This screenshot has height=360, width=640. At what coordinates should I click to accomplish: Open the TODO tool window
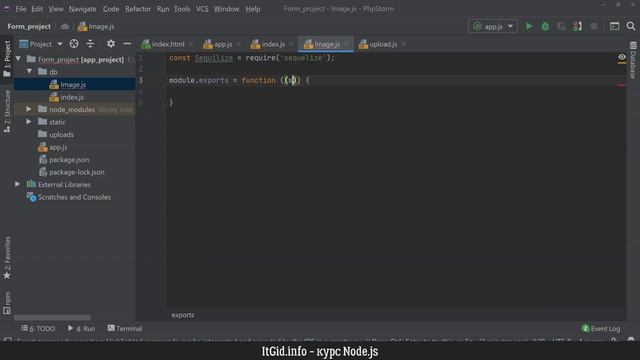click(38, 328)
